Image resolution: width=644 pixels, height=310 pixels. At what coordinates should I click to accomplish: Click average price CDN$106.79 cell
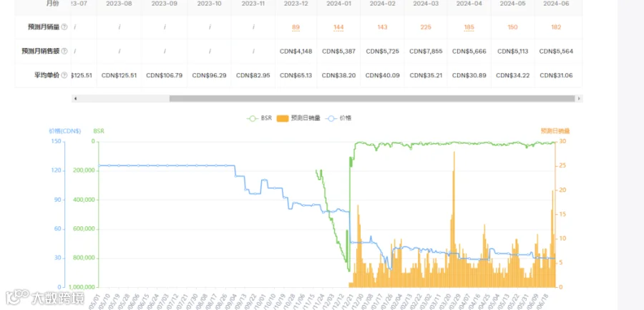[x=165, y=76]
